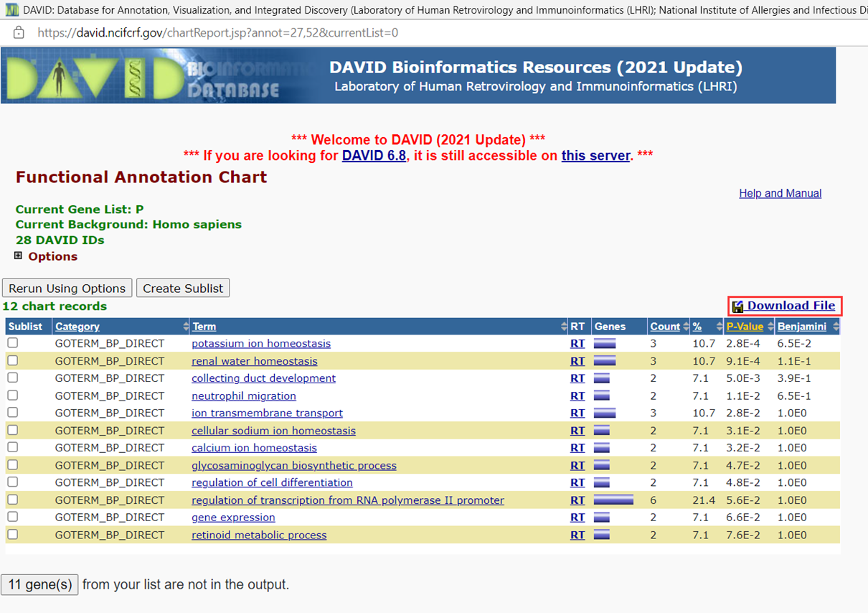Check sublist box for regulation of cell differentiation
Image resolution: width=868 pixels, height=613 pixels.
click(13, 482)
